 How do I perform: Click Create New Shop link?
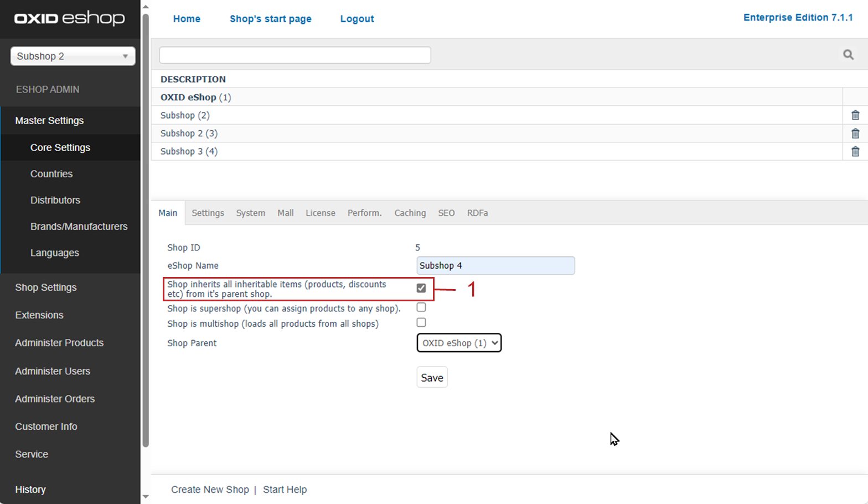pos(210,490)
